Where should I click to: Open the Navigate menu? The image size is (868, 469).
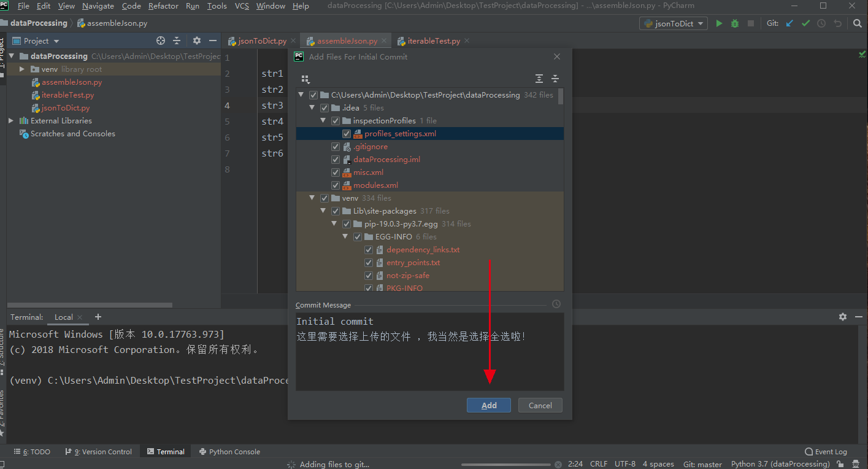click(x=98, y=6)
